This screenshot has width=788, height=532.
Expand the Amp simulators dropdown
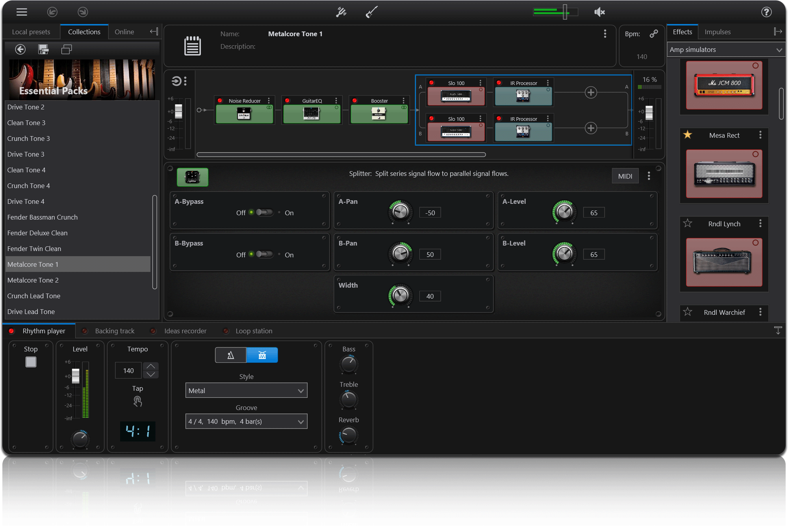pos(725,50)
